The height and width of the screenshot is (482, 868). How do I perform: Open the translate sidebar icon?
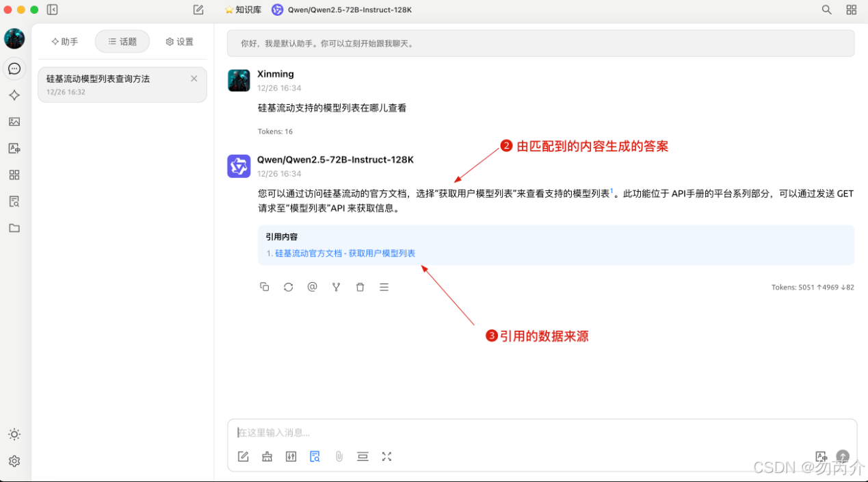14,149
